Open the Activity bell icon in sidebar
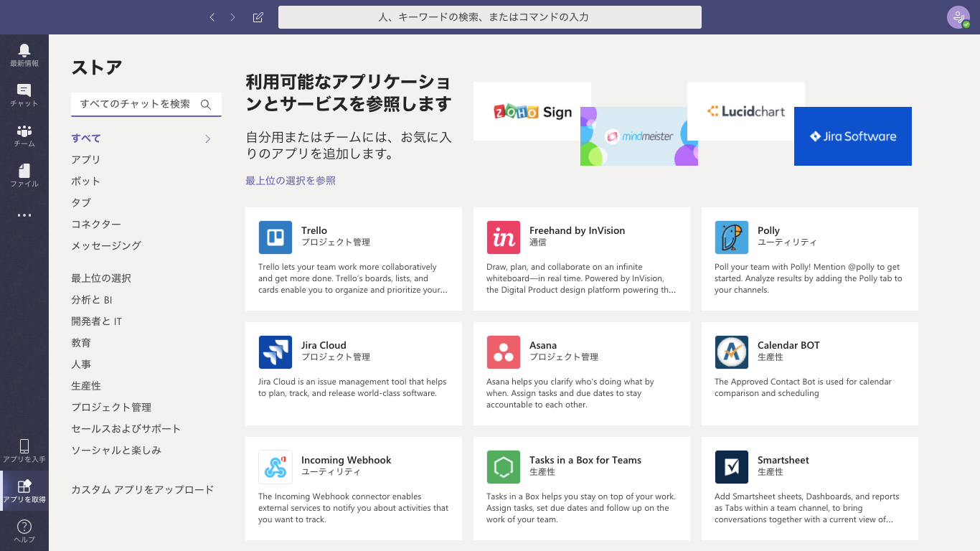Viewport: 980px width, 551px height. [x=24, y=50]
